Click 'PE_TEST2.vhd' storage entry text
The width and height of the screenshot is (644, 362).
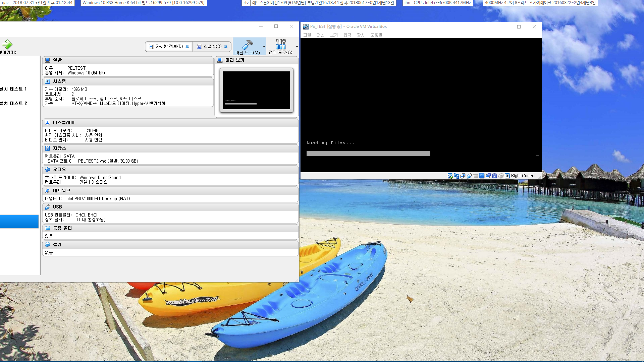click(108, 161)
